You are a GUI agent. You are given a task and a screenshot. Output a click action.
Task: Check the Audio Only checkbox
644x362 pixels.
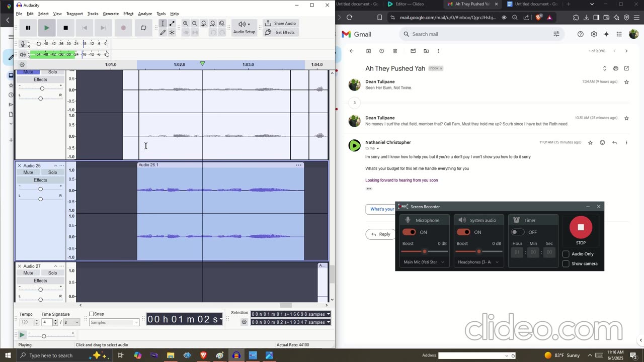(566, 254)
